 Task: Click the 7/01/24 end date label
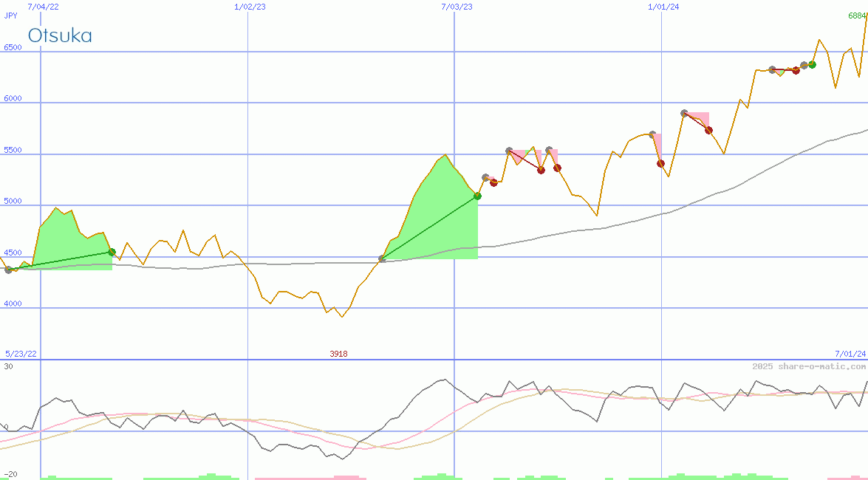click(850, 353)
